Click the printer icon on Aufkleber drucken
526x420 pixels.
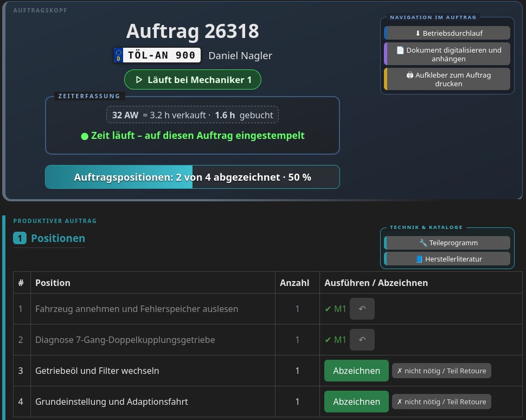pos(409,75)
